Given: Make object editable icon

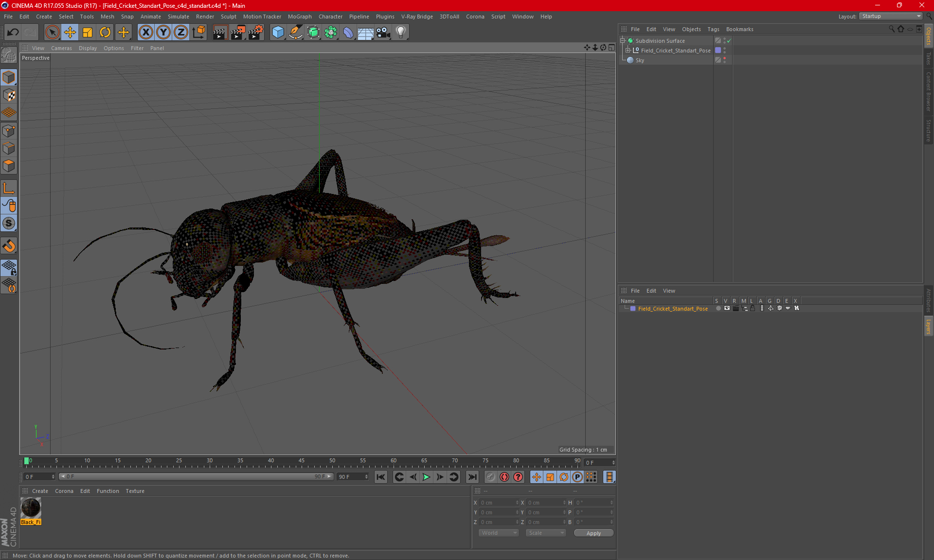Looking at the screenshot, I should (9, 55).
